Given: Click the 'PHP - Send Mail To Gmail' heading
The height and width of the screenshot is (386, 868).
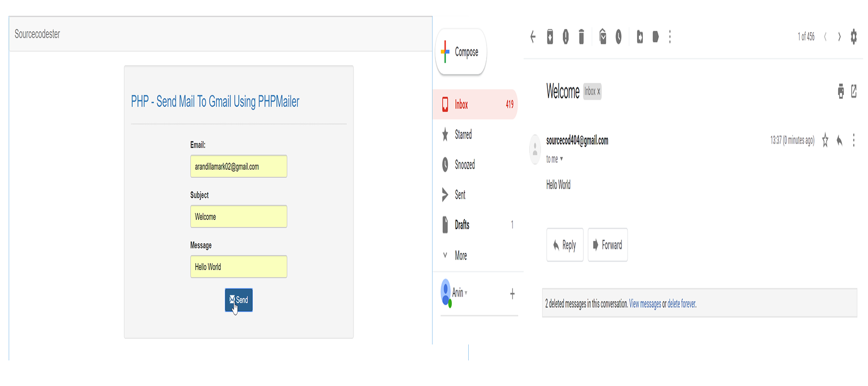Looking at the screenshot, I should [x=215, y=101].
